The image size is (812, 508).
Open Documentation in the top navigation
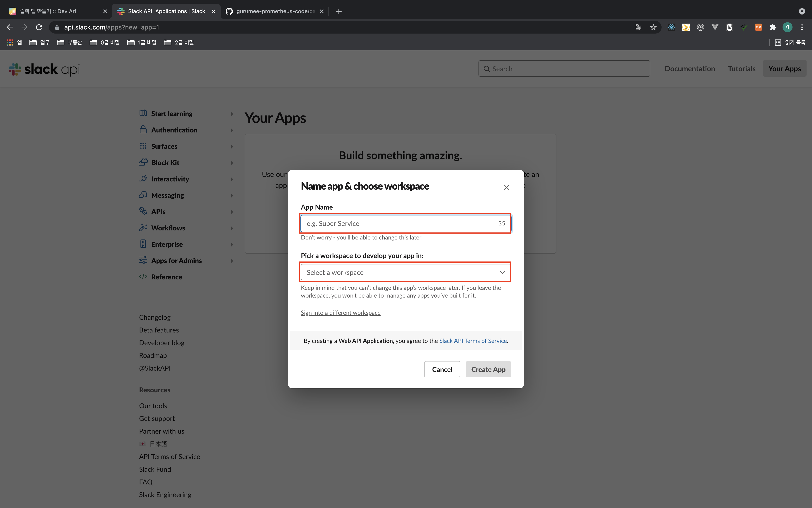click(x=690, y=68)
